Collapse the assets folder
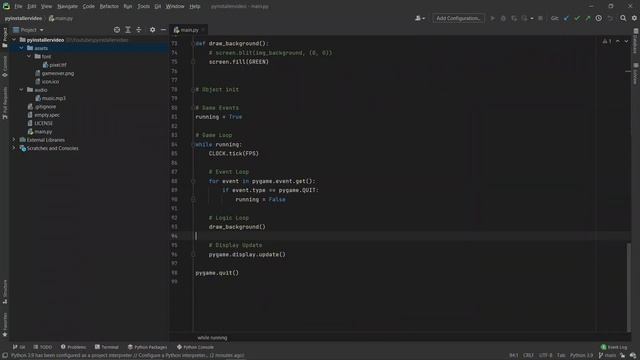The height and width of the screenshot is (360, 640). point(22,48)
